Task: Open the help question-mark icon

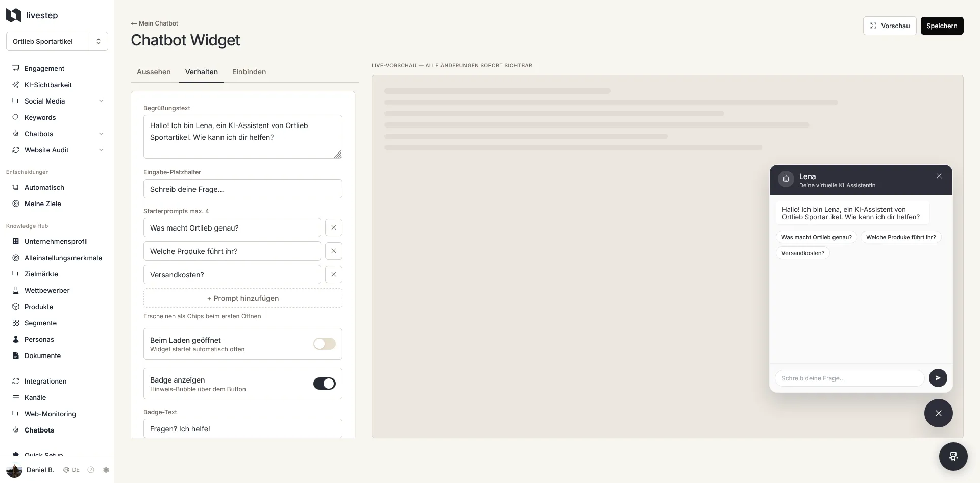Action: pyautogui.click(x=91, y=470)
